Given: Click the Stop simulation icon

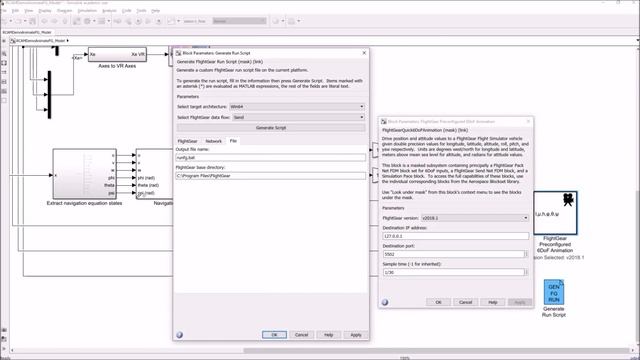Looking at the screenshot, I should 159,21.
